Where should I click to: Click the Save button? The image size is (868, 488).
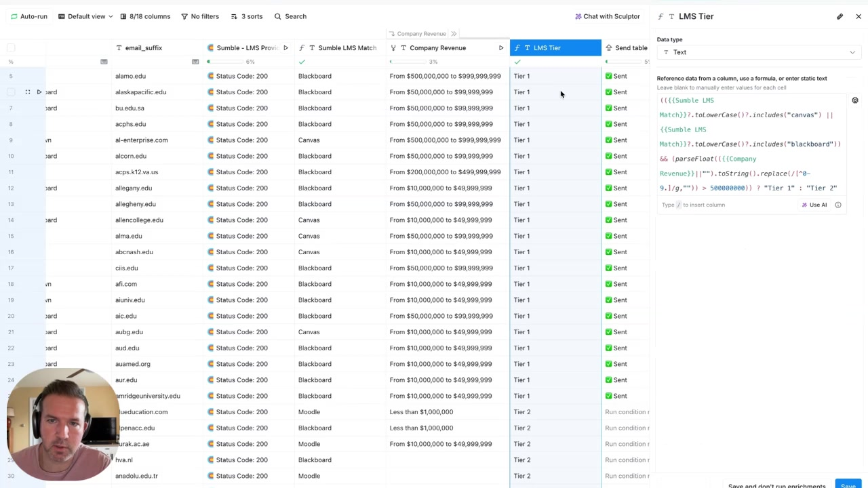coord(848,485)
